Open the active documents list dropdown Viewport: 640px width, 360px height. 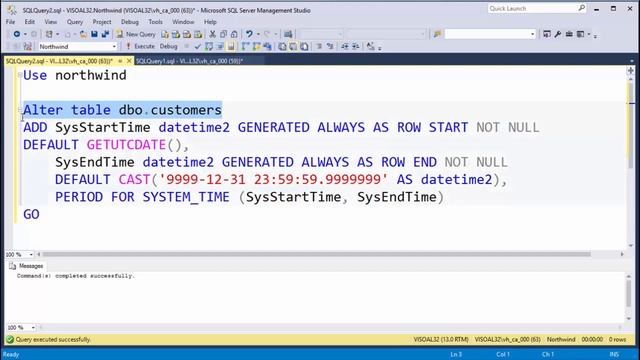[x=631, y=61]
